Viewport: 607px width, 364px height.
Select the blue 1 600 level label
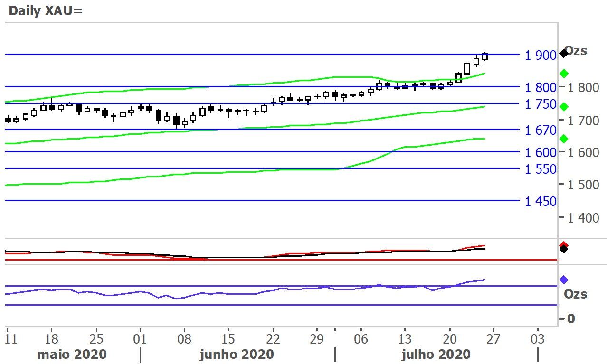[x=541, y=152]
